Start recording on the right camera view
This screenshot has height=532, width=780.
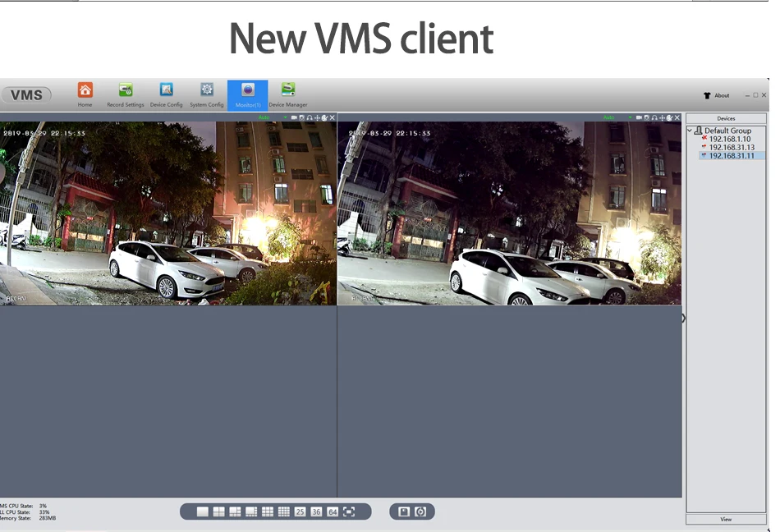(x=639, y=118)
